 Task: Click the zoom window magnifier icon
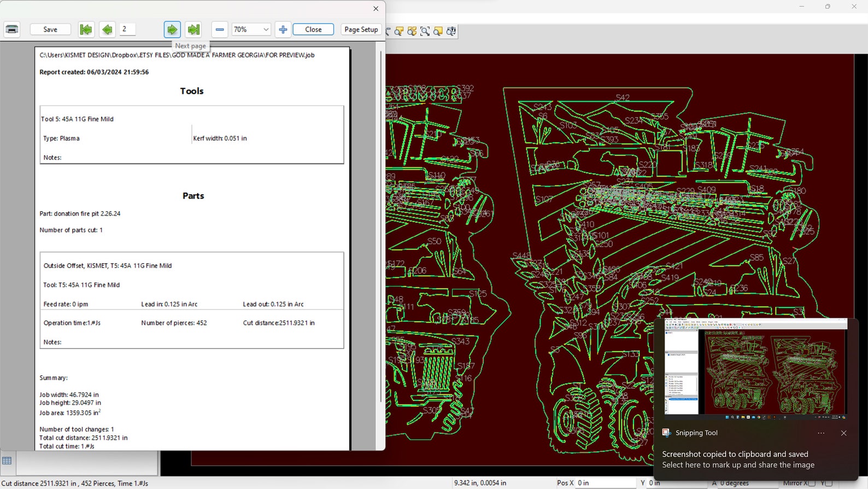tap(425, 31)
